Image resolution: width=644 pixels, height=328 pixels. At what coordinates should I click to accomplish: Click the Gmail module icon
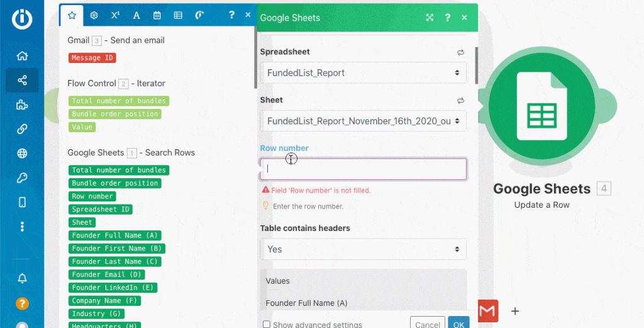coord(488,311)
